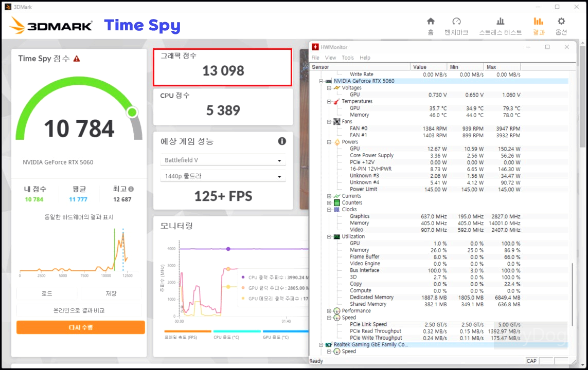Click the Temperatures thermometer icon
Viewport: 588px width, 370px height.
[x=337, y=101]
